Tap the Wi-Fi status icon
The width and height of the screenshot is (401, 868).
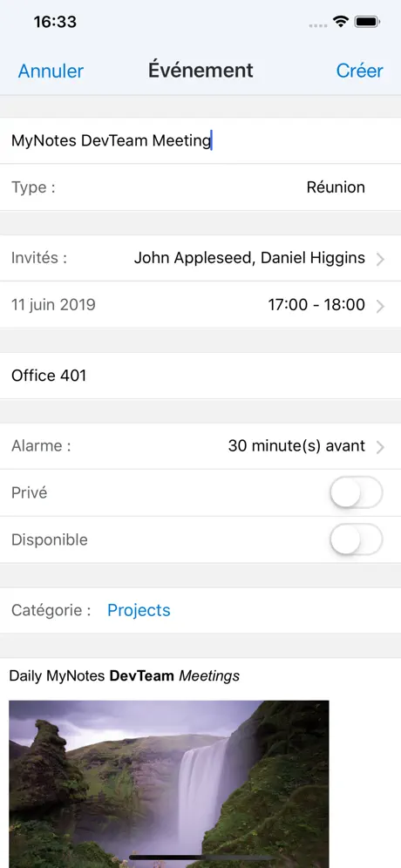coord(341,22)
